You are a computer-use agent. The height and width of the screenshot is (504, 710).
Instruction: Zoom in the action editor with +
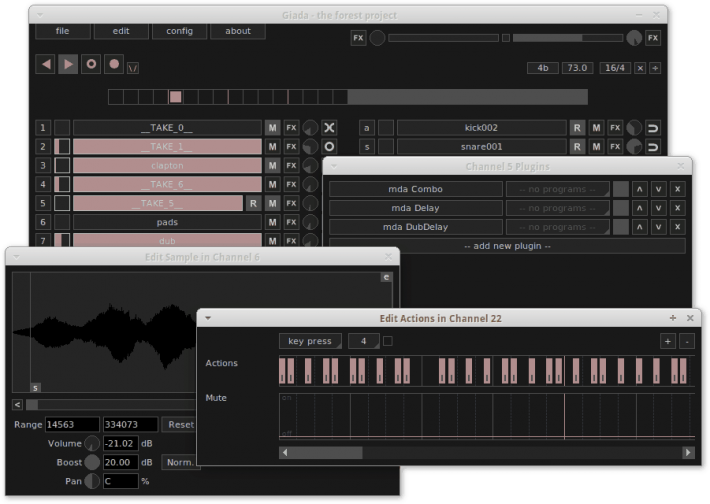[x=668, y=341]
